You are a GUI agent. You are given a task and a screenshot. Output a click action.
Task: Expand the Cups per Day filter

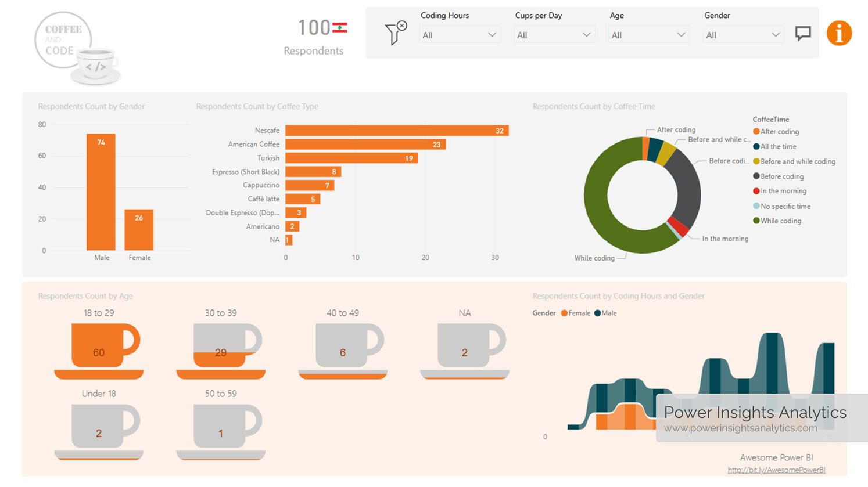(x=554, y=35)
